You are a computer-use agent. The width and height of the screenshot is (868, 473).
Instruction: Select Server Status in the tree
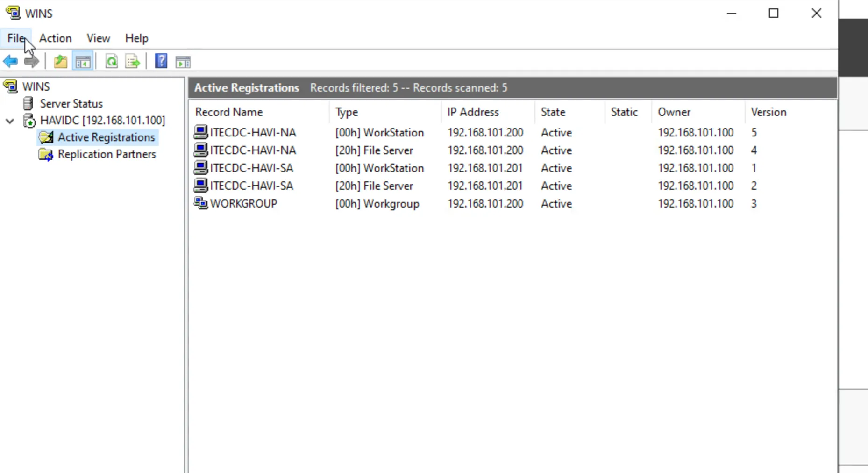click(x=71, y=103)
